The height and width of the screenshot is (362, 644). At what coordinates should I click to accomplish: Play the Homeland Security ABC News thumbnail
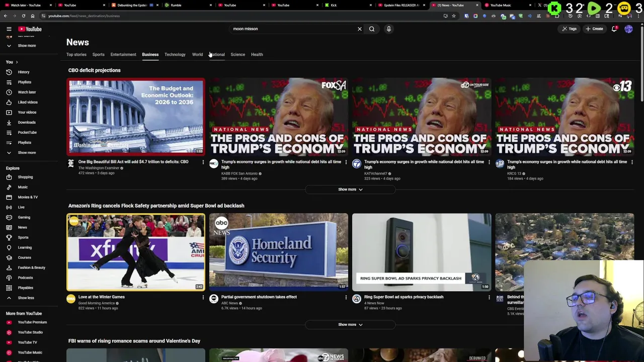[279, 252]
